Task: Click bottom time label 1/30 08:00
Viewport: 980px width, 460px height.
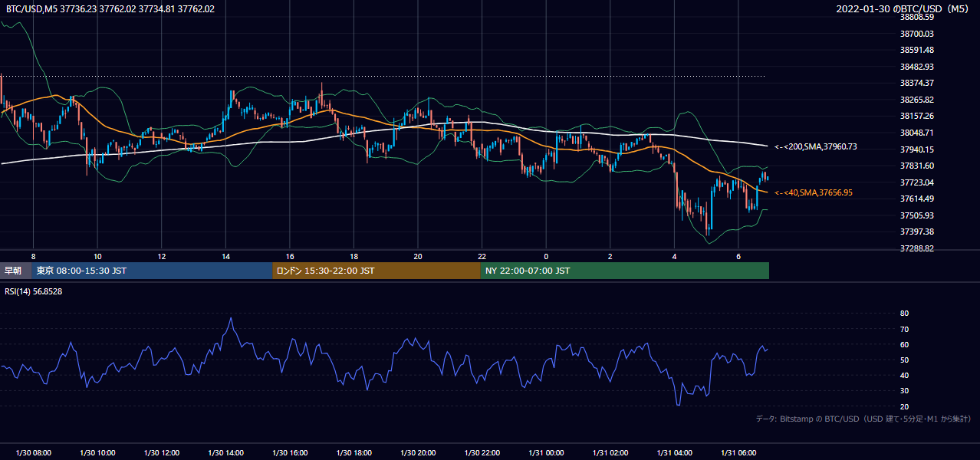Action: pos(33,453)
